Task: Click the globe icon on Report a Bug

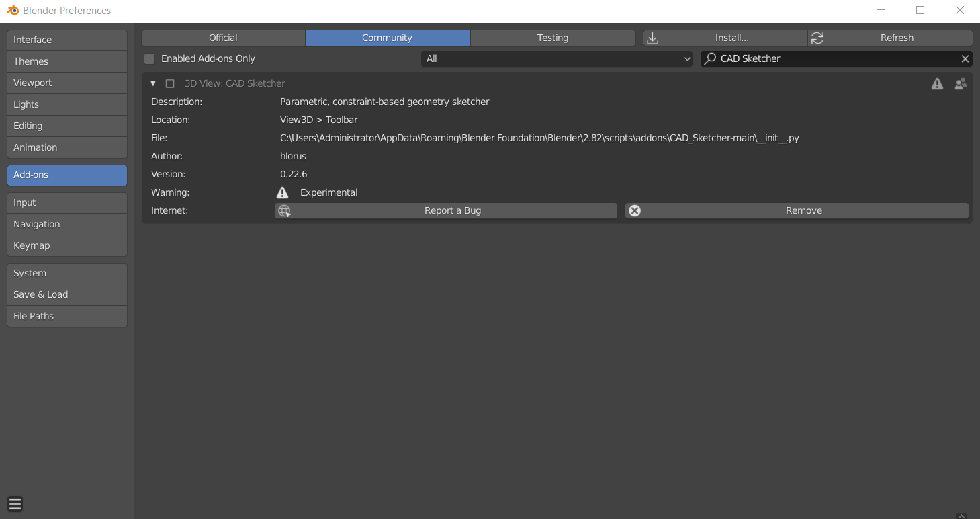Action: pos(284,210)
